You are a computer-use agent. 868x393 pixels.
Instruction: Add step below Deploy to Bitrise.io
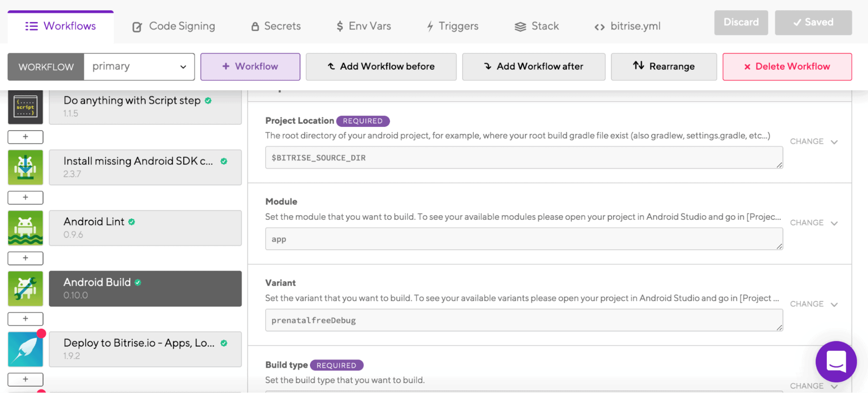pyautogui.click(x=25, y=379)
